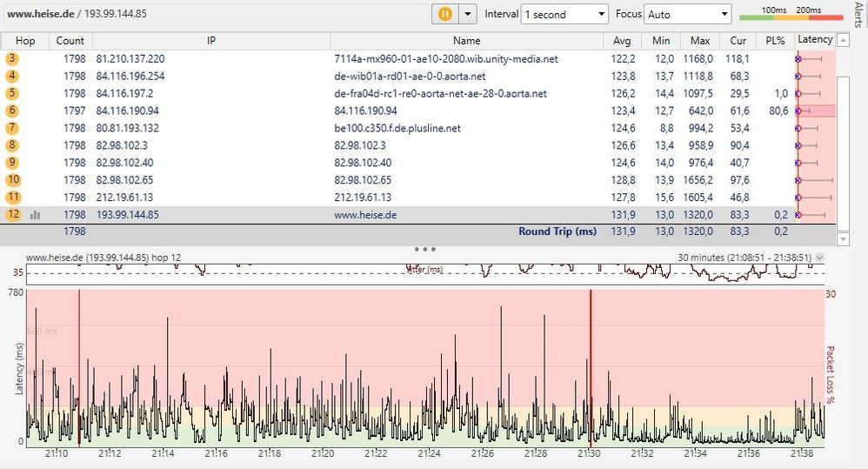Click www.heise.de name in hop 12 row
The image size is (868, 469).
[365, 215]
